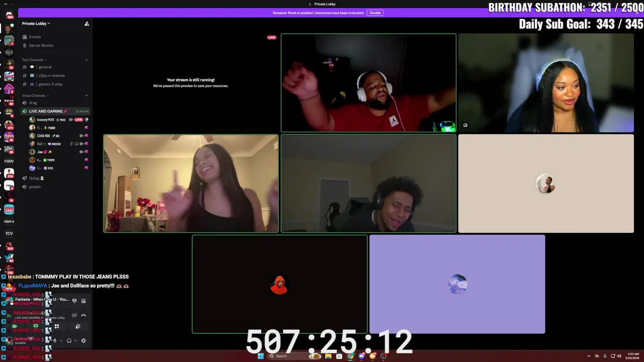
Task: Open the direct messages home icon
Action: click(9, 15)
